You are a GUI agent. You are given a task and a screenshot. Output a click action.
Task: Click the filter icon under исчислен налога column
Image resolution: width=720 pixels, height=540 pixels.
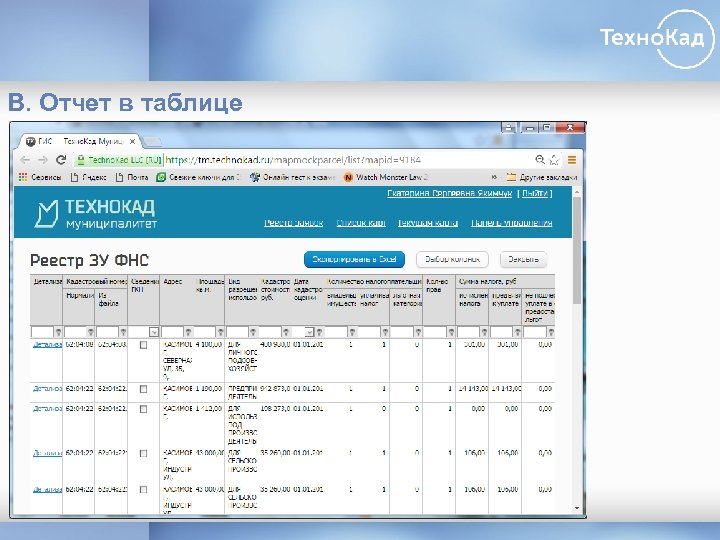pos(484,332)
